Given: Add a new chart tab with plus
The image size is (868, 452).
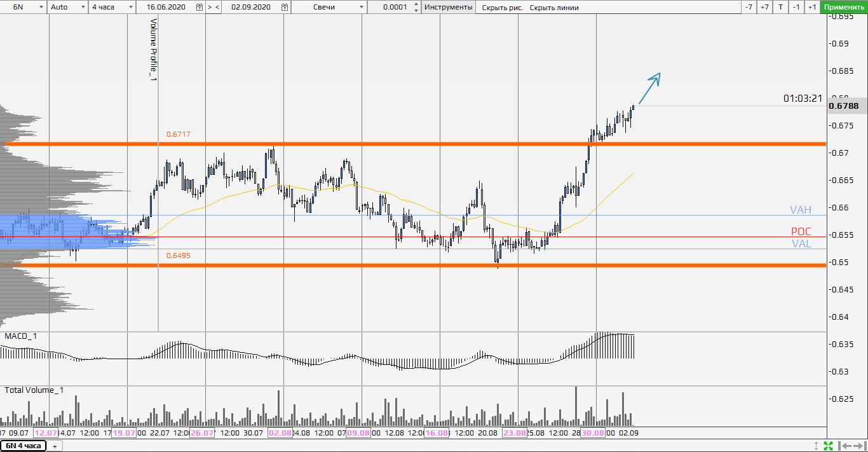Looking at the screenshot, I should click(x=55, y=446).
